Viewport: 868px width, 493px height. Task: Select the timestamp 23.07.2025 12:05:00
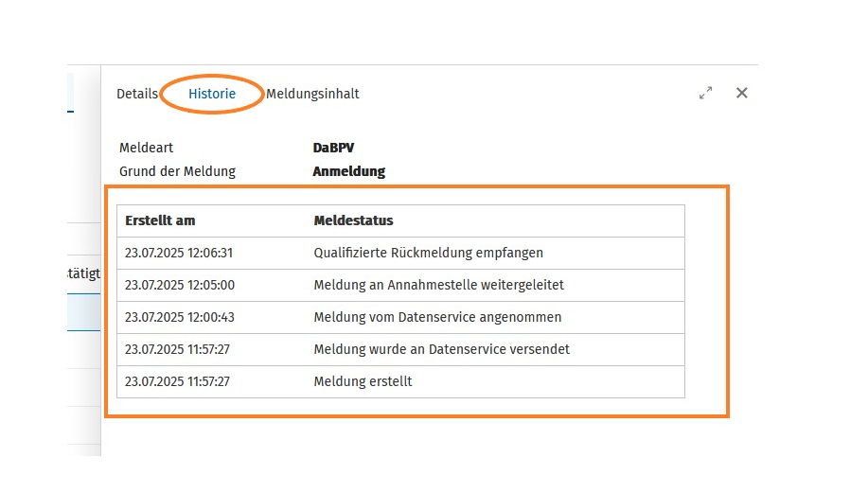tap(179, 285)
